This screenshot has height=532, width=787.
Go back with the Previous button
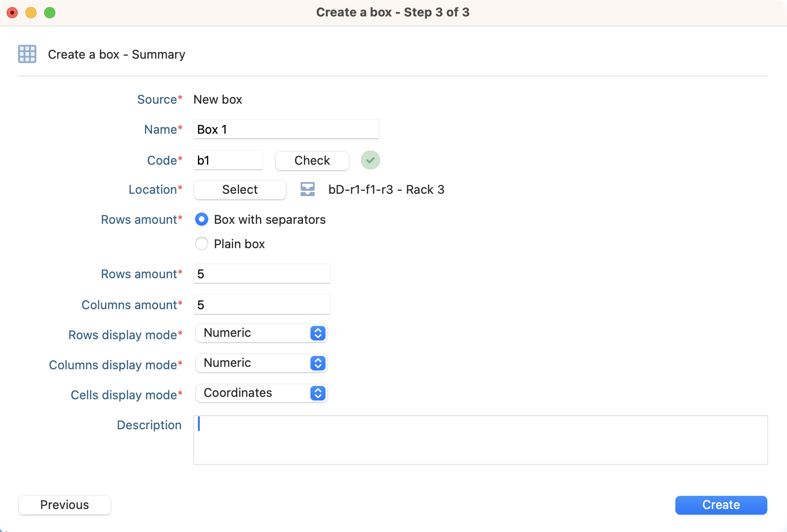(x=65, y=505)
